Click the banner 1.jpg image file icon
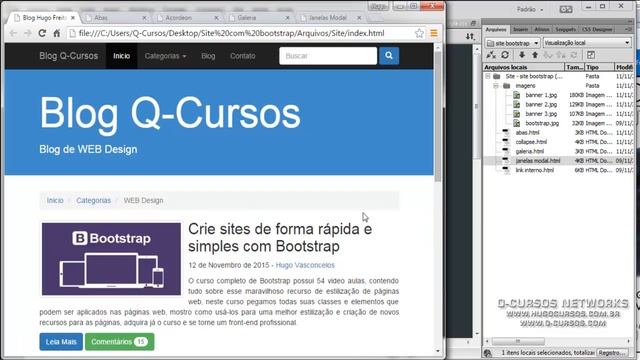 tap(516, 95)
